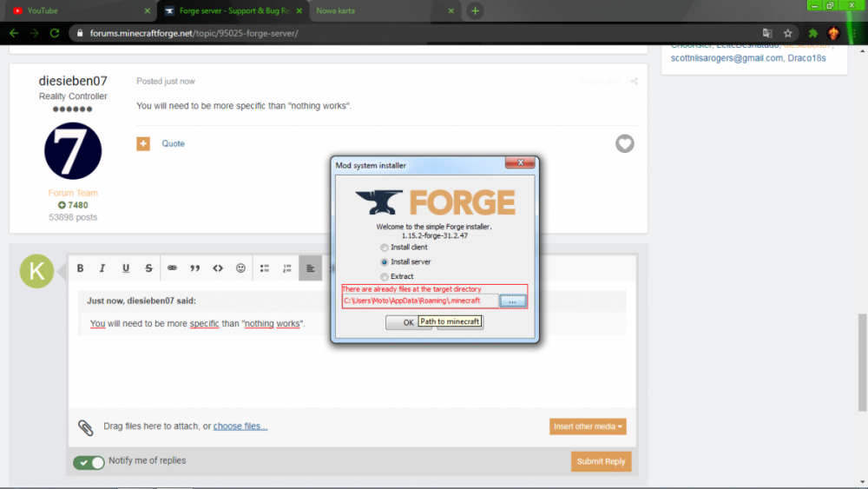Viewport: 868px width, 489px height.
Task: Disable the Notify me of replies toggle
Action: point(89,462)
